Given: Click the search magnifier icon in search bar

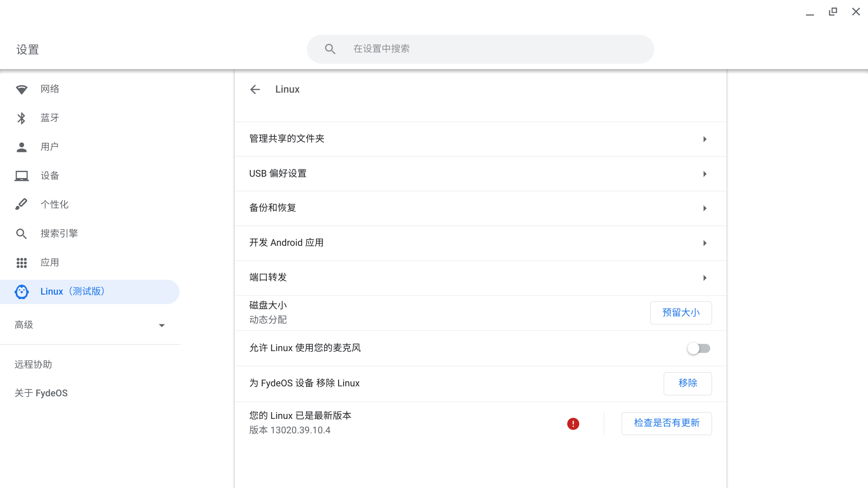Looking at the screenshot, I should coord(330,49).
